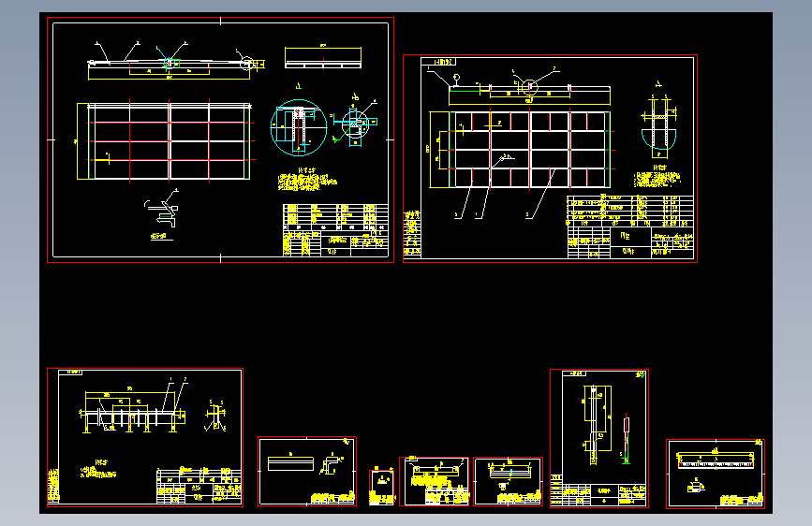Viewport: 812px width, 526px height.
Task: Select the tiniest drawing sheet at the bottom
Action: pyautogui.click(x=382, y=488)
